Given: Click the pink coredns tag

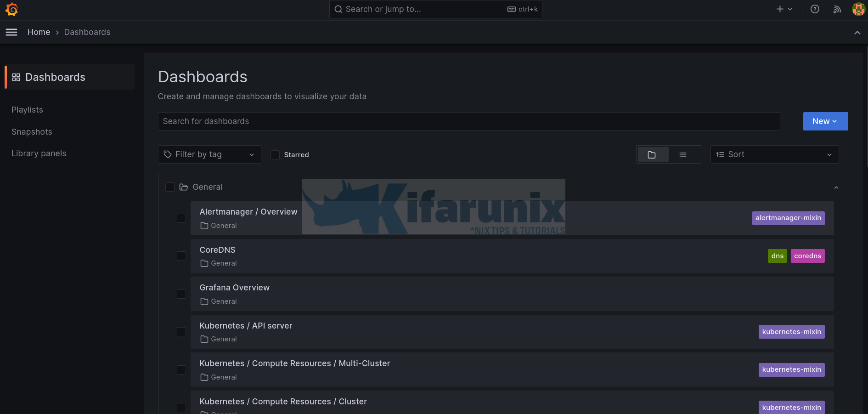Looking at the screenshot, I should point(807,256).
